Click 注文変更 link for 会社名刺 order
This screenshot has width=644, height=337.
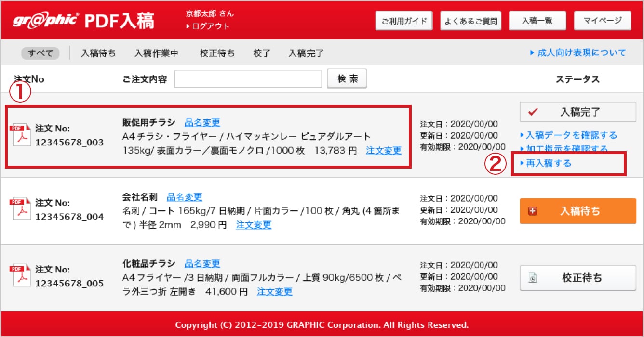(254, 225)
